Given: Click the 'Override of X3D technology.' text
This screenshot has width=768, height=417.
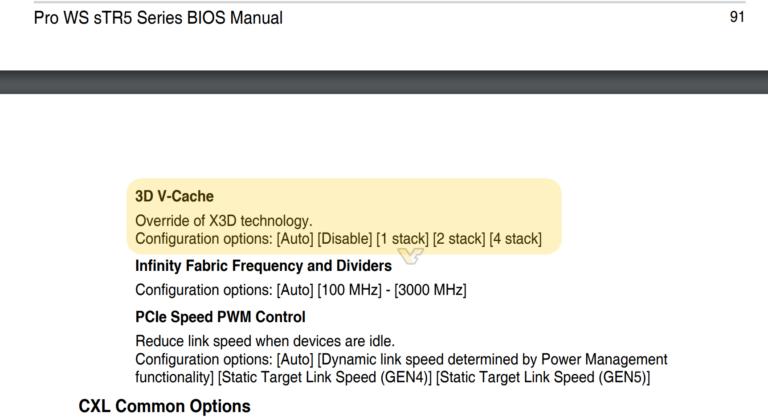Looking at the screenshot, I should pos(224,220).
